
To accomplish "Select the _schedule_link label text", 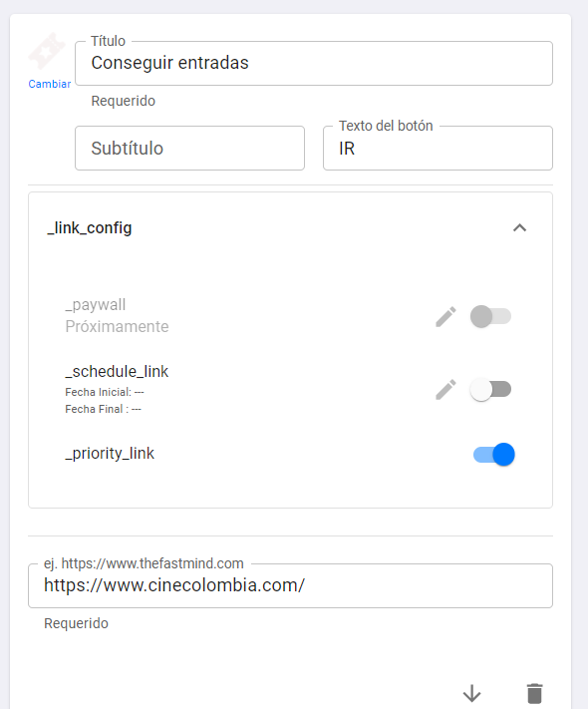I will coord(117,371).
